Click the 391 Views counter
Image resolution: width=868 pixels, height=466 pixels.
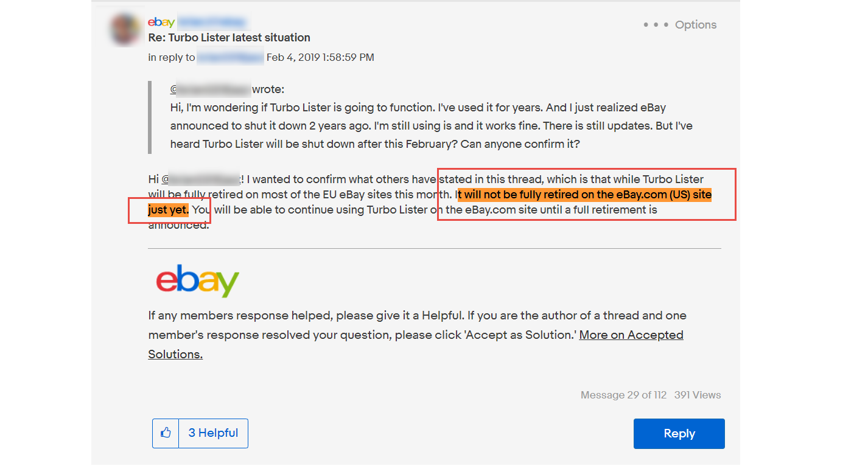pos(698,395)
